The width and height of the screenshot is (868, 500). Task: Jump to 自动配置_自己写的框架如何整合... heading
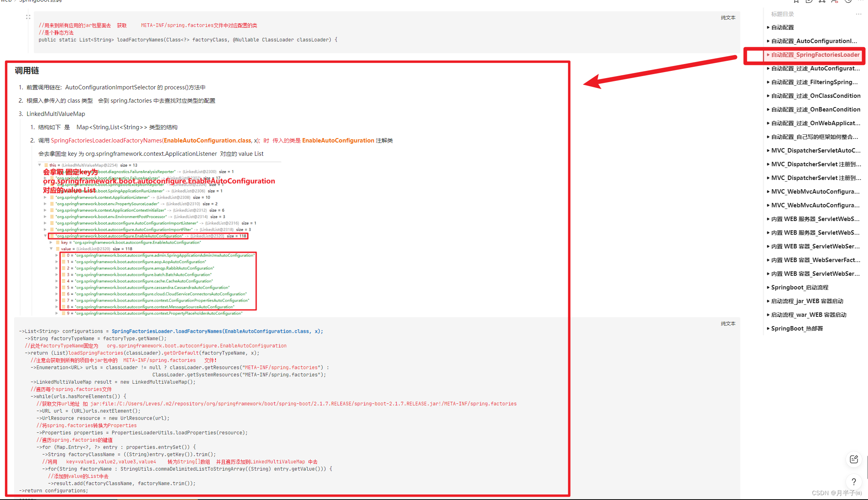click(x=814, y=137)
